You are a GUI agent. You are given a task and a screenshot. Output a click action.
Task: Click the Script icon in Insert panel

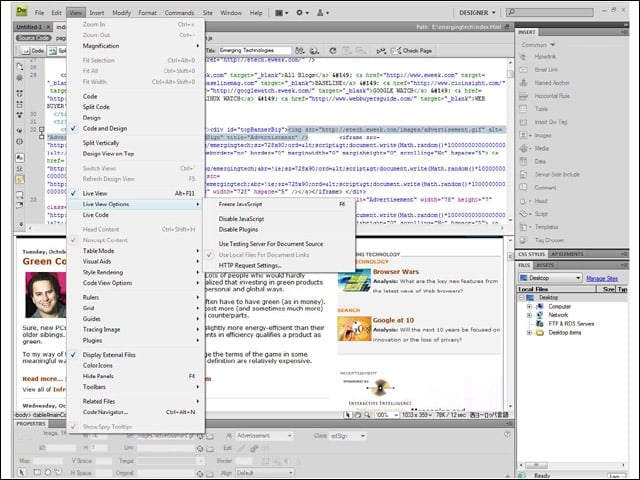[x=524, y=214]
